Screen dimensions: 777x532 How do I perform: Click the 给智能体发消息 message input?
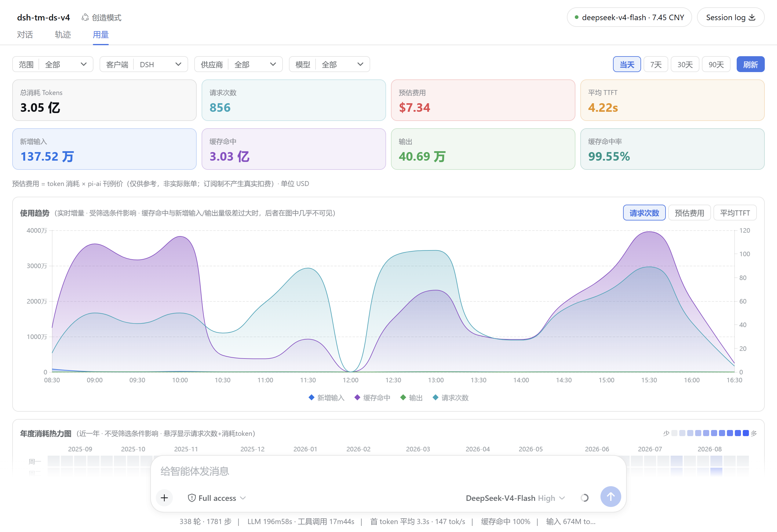[x=388, y=471]
